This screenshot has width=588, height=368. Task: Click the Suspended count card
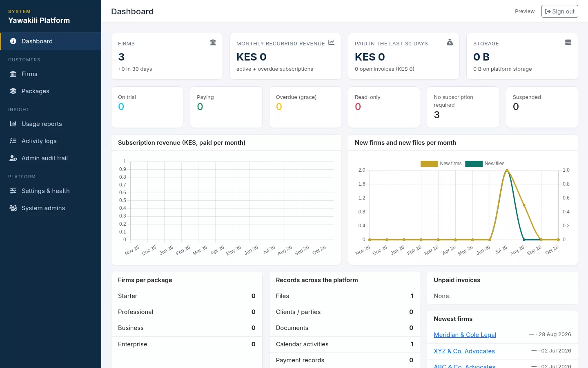tap(542, 107)
